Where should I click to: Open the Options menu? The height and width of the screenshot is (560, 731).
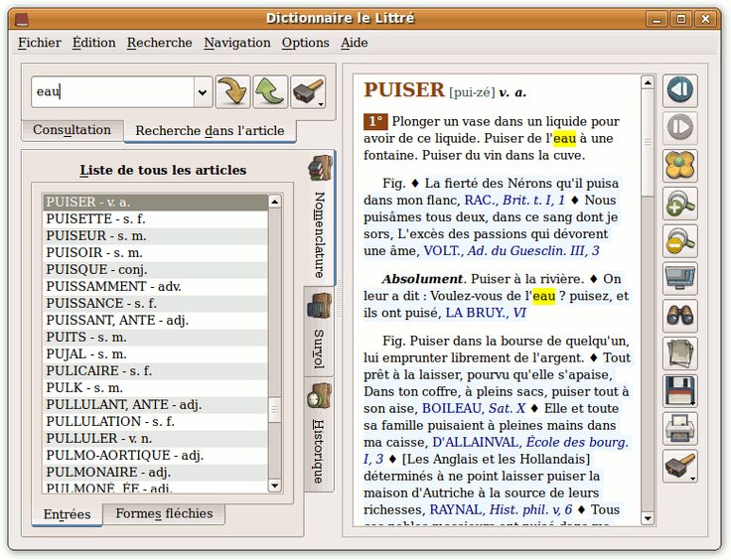305,43
